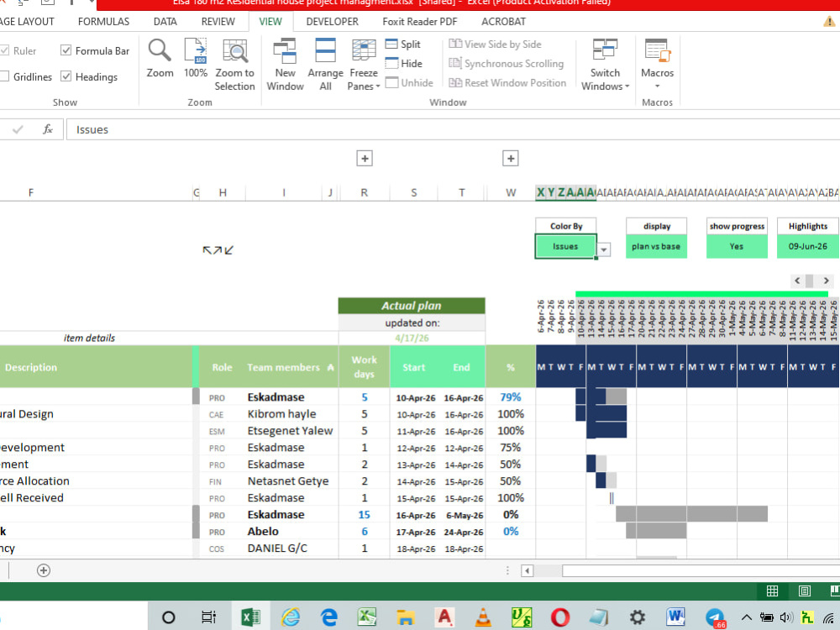Click the Task View taskbar button

tap(208, 617)
